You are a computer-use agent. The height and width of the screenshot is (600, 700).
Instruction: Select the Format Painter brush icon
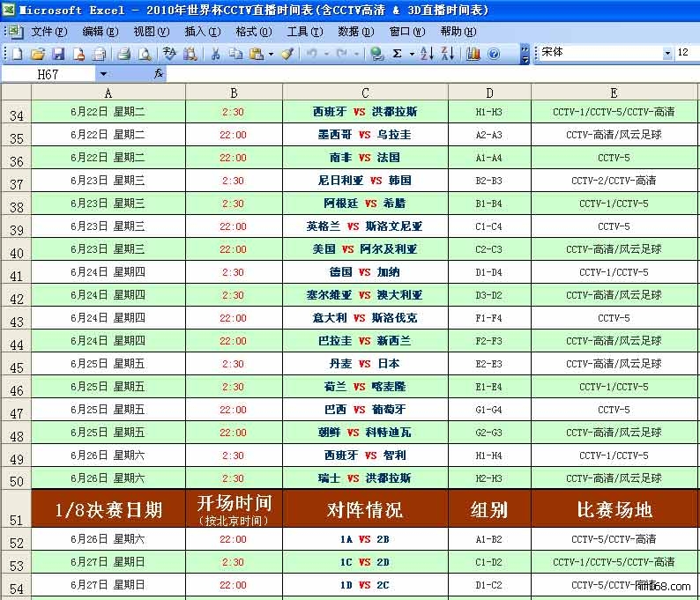pos(287,54)
